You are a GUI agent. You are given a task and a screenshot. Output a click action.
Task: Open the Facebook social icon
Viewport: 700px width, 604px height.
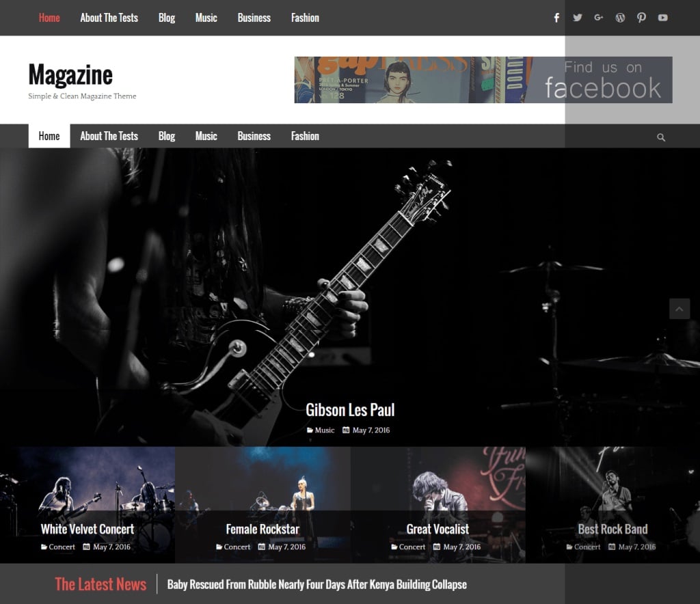[x=556, y=18]
